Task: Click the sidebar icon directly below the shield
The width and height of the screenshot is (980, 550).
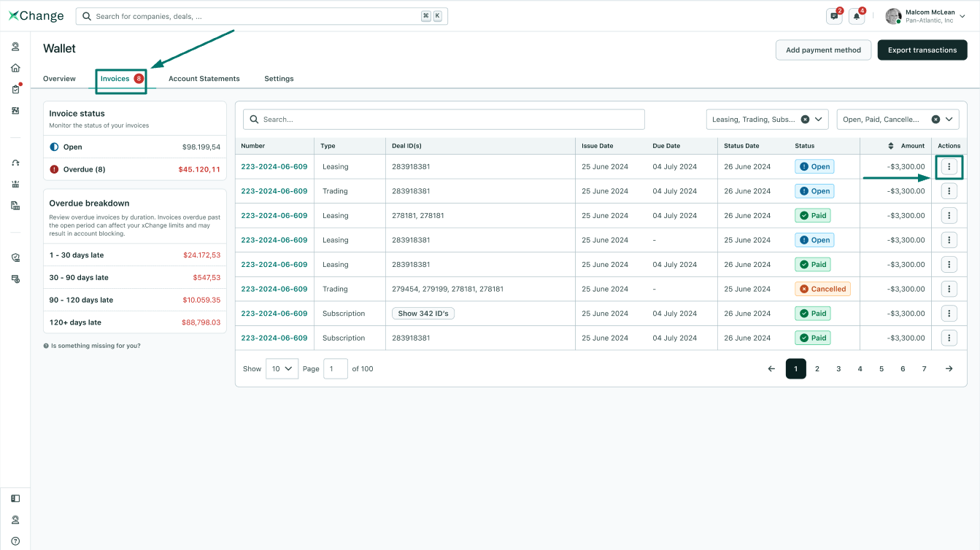Action: (15, 279)
